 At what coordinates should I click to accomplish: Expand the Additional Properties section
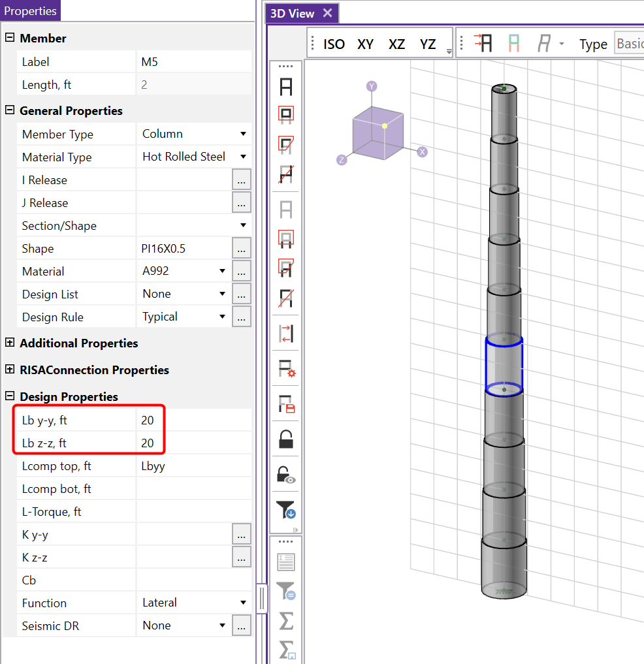tap(10, 343)
